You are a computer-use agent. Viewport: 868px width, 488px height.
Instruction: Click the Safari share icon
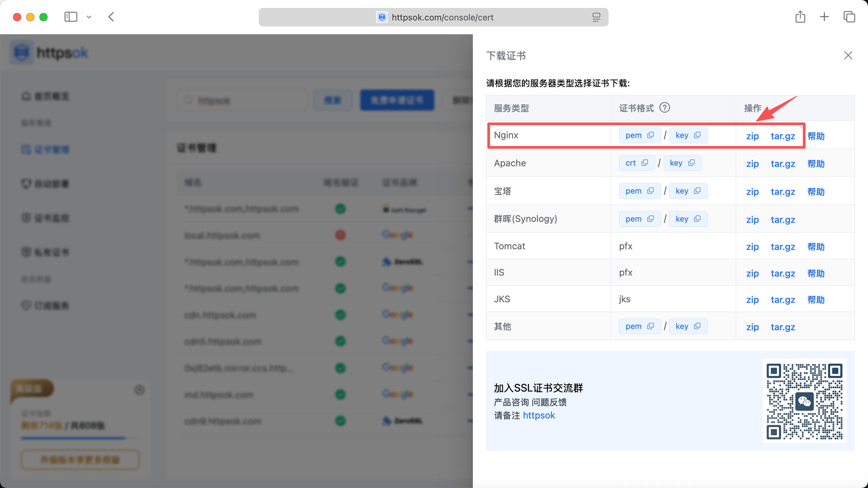tap(800, 17)
